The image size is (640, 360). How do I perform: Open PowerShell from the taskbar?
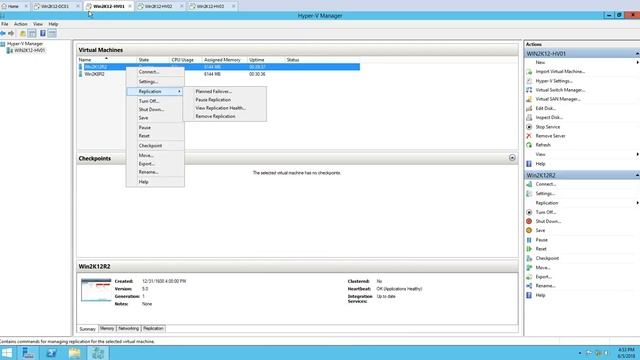[x=51, y=353]
